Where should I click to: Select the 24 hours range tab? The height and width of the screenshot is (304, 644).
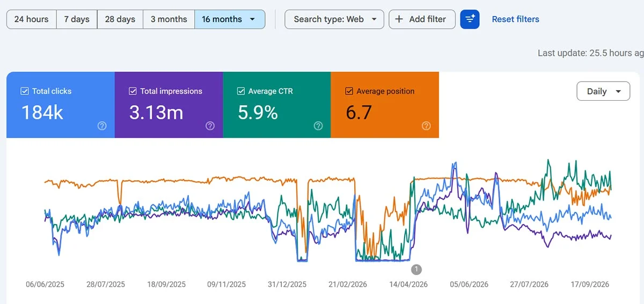31,19
